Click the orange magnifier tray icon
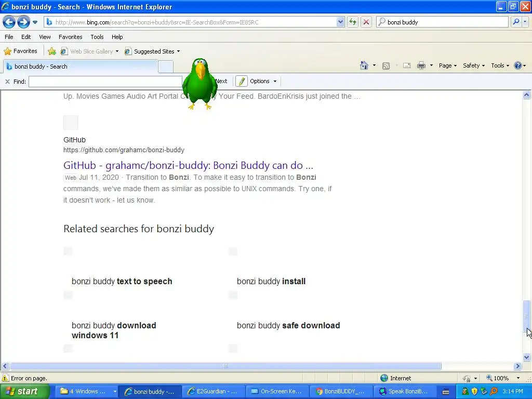 494,392
